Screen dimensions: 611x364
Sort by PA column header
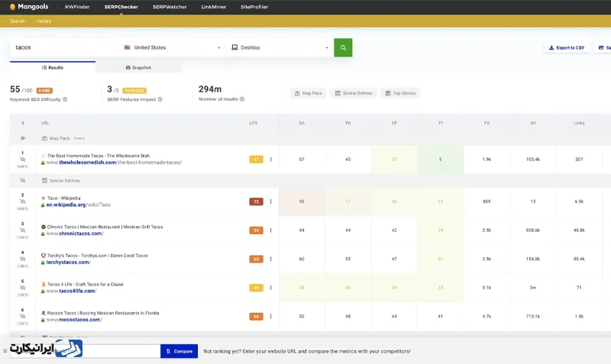click(x=348, y=123)
